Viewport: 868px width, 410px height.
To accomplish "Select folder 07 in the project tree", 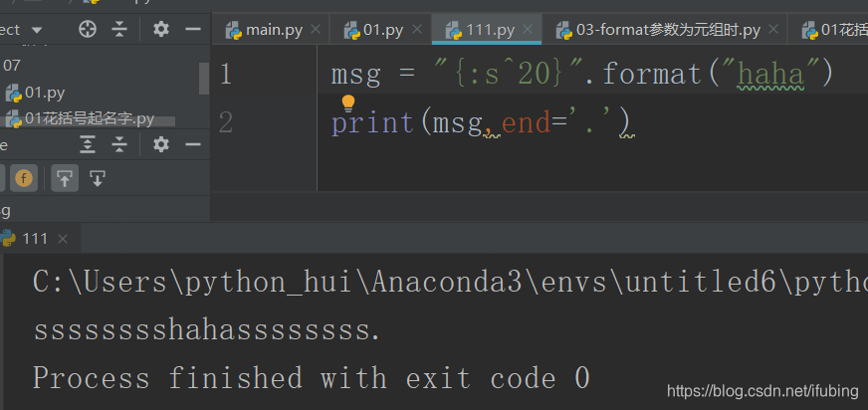I will click(12, 66).
